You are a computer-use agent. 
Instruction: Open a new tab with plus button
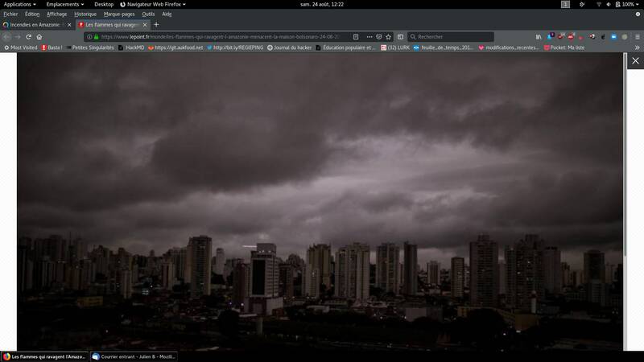click(x=156, y=25)
